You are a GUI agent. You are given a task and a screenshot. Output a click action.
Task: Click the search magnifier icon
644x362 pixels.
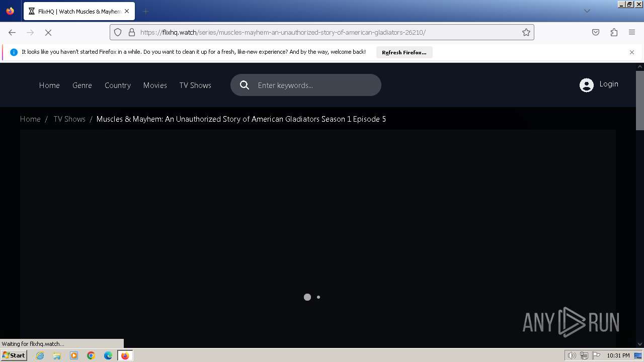click(x=245, y=85)
